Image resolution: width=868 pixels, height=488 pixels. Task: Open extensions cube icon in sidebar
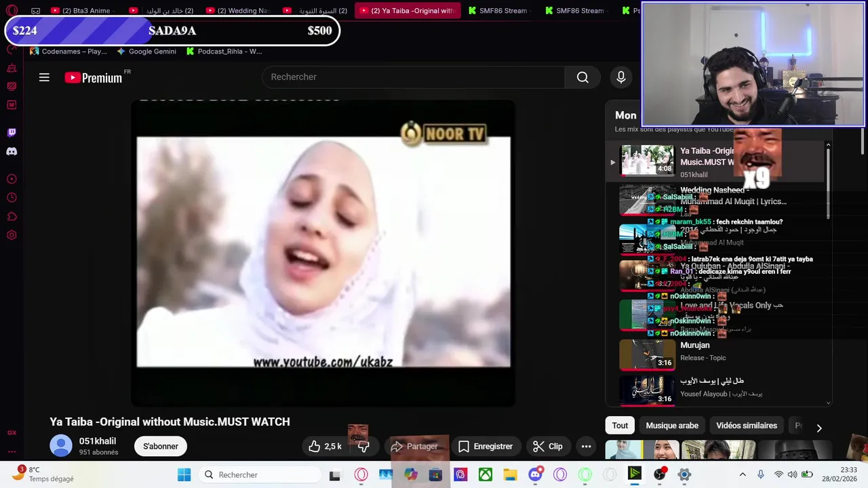[12, 217]
